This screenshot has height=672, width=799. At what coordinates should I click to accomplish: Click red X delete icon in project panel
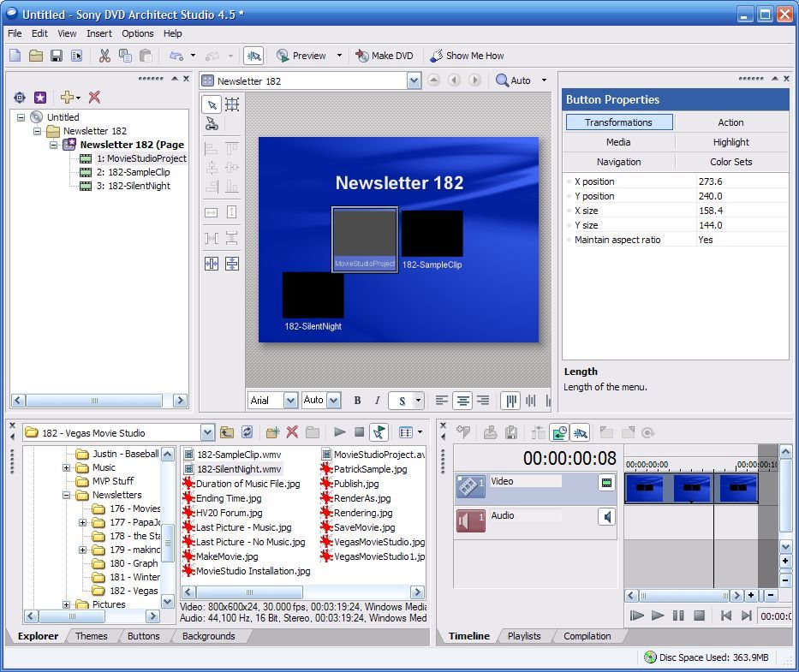click(94, 98)
